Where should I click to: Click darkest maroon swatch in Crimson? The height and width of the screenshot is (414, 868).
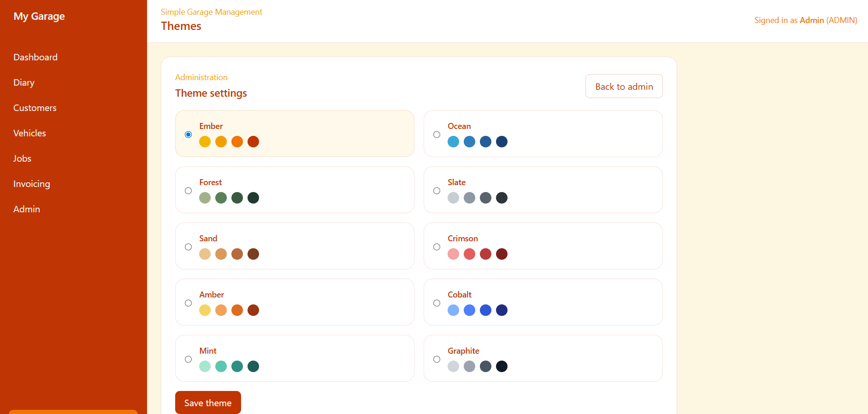502,254
